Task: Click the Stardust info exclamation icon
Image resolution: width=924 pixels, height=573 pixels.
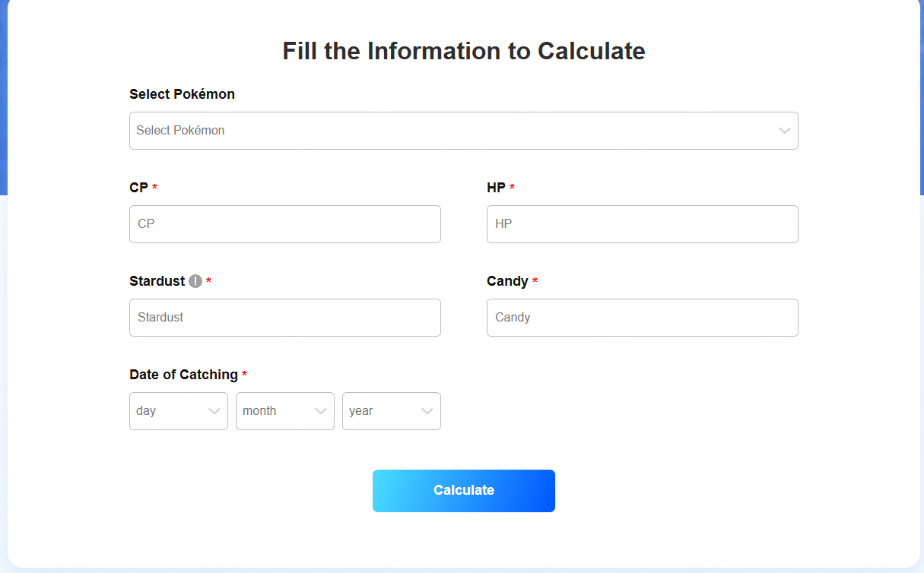Action: [195, 281]
